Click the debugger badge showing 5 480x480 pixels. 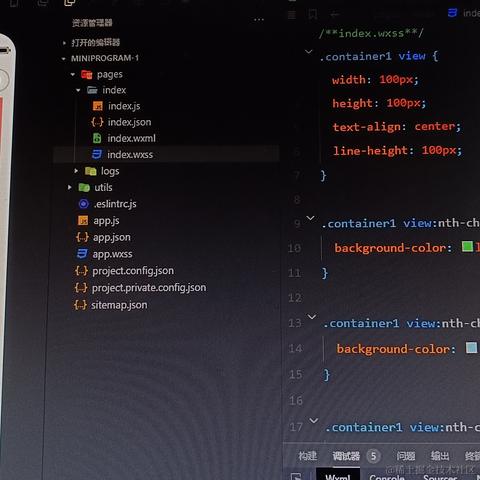(373, 456)
